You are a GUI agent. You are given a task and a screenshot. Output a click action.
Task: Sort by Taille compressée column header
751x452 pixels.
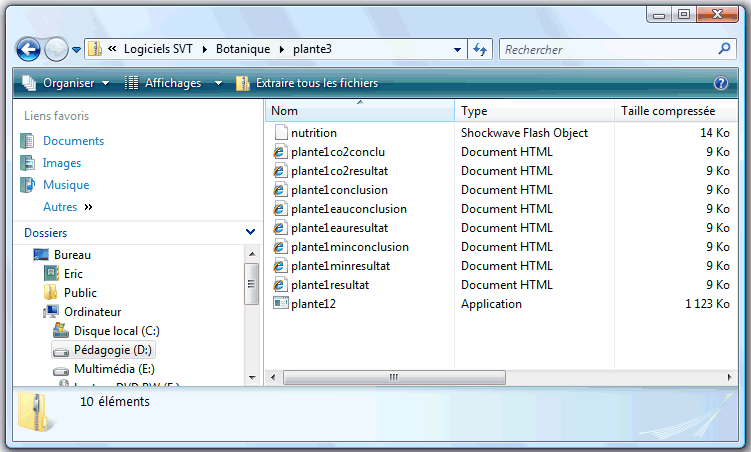point(676,111)
